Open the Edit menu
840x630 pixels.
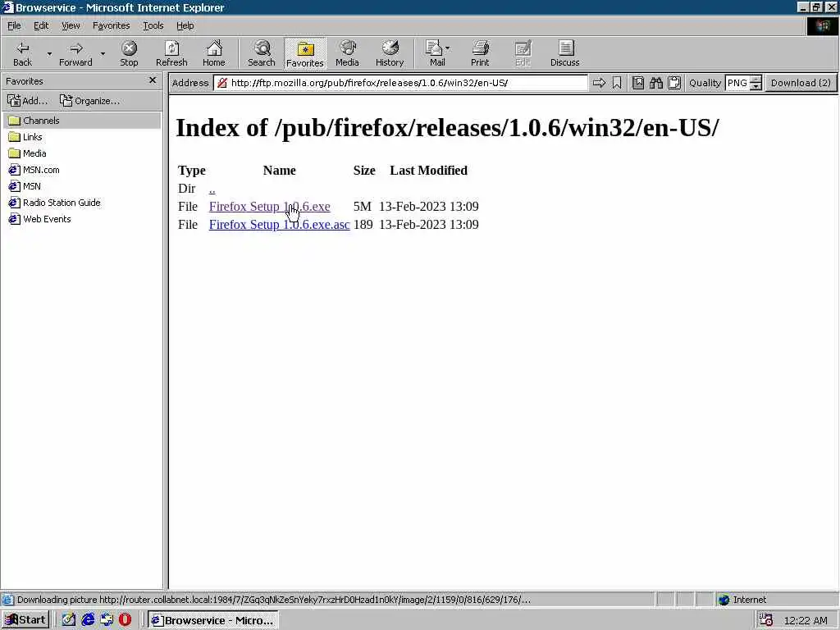(x=41, y=25)
